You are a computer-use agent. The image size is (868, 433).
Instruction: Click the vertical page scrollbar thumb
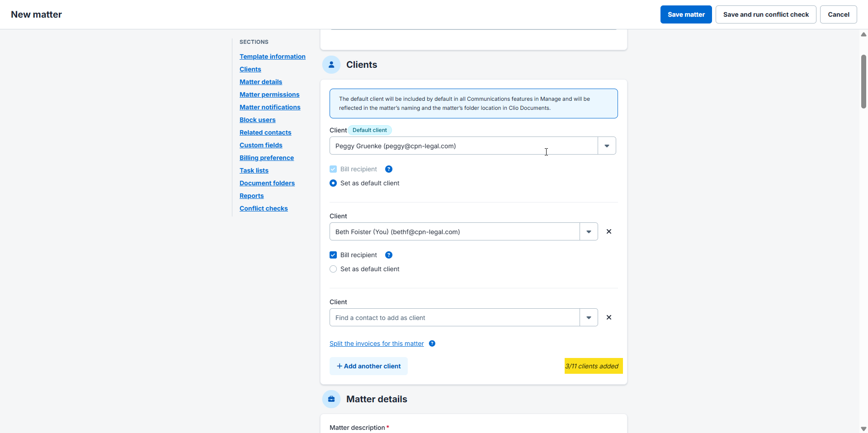[863, 81]
